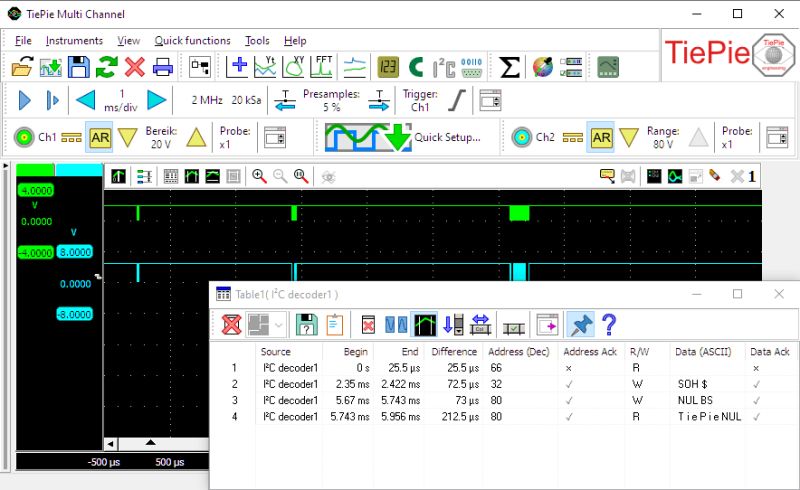Create a new Yt graph
800x490 pixels.
(x=265, y=67)
